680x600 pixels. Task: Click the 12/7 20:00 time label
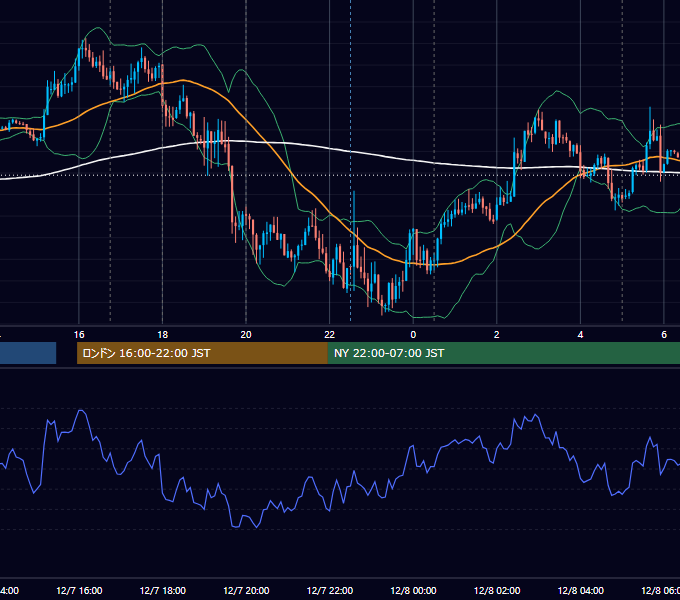246,590
